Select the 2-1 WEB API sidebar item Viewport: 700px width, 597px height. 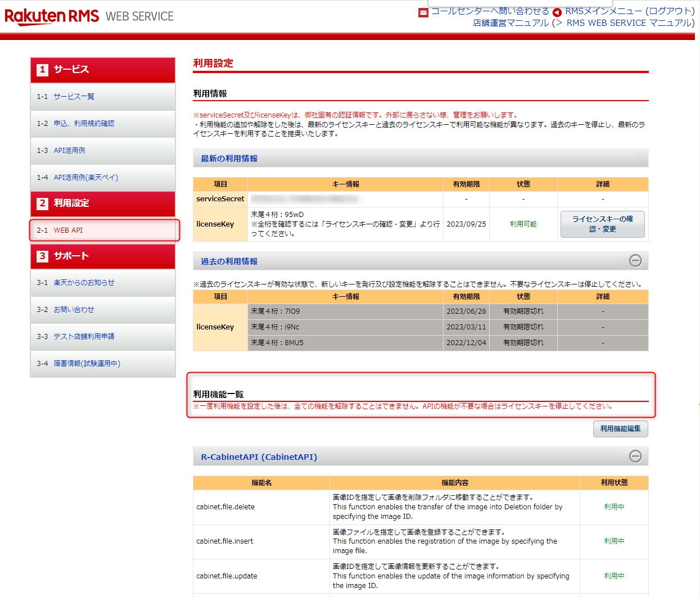pyautogui.click(x=105, y=230)
